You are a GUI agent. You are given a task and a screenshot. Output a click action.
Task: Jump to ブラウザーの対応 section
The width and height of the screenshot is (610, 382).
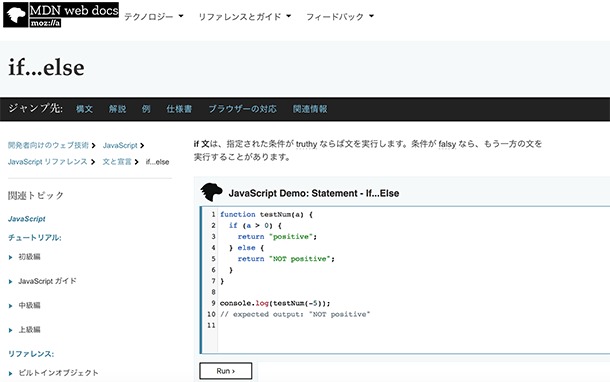coord(242,109)
